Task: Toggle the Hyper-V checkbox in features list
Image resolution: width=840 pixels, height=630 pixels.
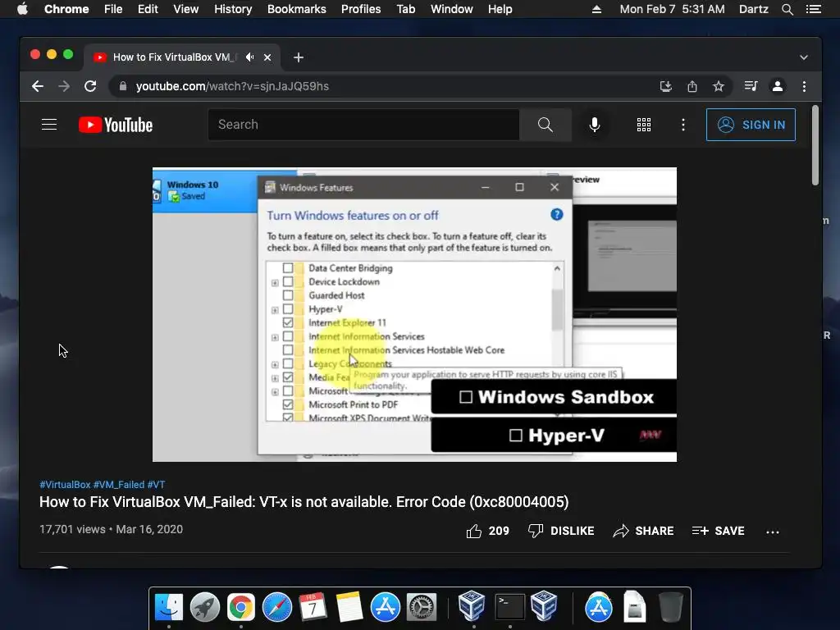Action: pyautogui.click(x=288, y=309)
